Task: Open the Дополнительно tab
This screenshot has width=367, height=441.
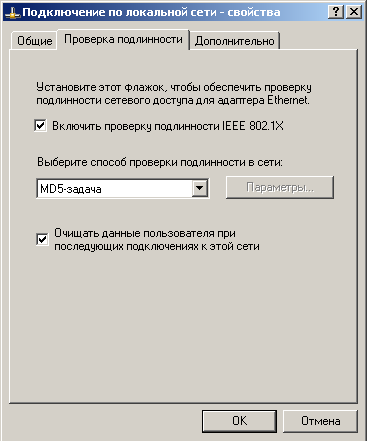Action: point(234,41)
